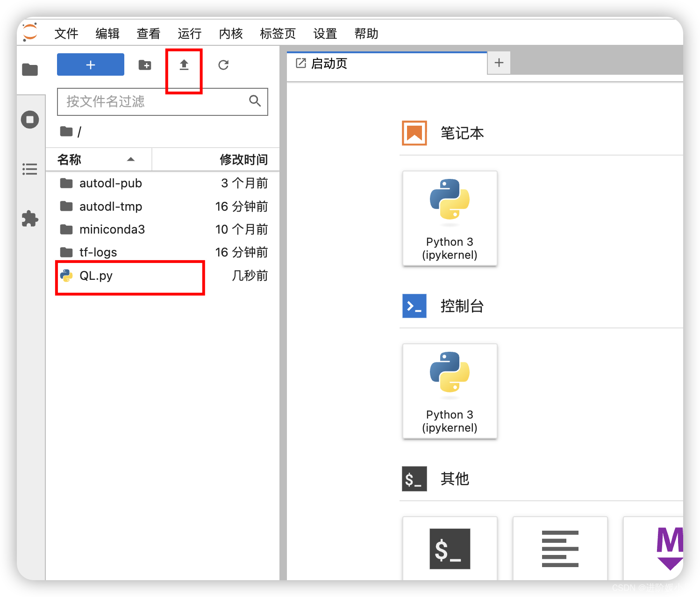Click the Jupyter logo icon
Image resolution: width=700 pixels, height=597 pixels.
point(30,32)
